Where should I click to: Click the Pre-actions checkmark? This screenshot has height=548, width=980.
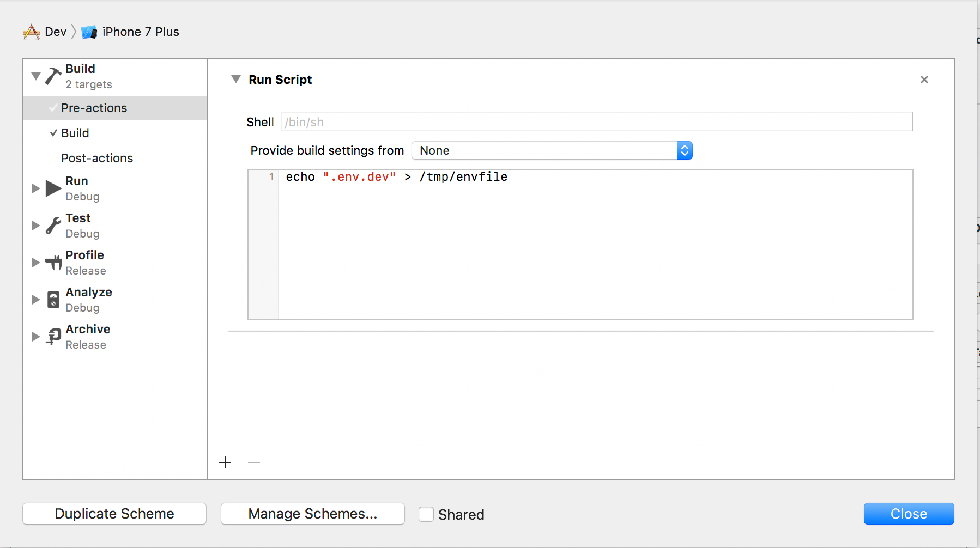tap(53, 107)
